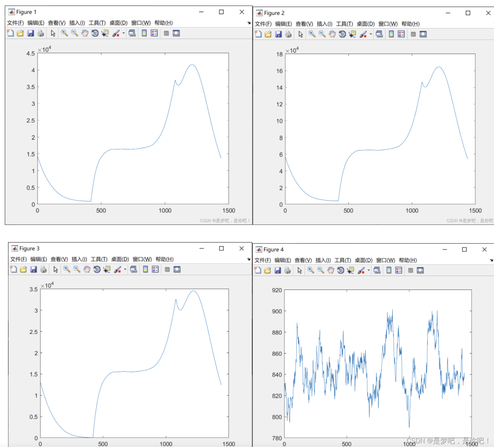Click the Zoom In tool in Figure 1

pos(64,33)
